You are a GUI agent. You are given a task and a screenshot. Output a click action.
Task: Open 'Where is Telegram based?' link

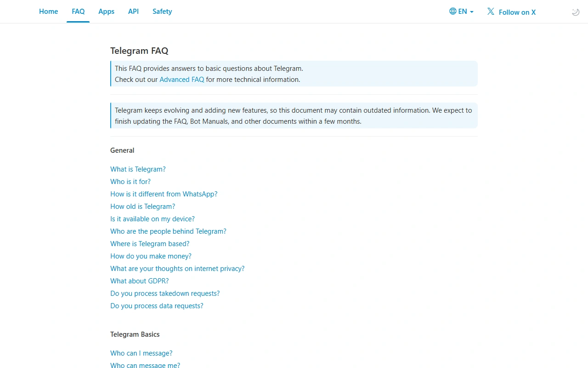(150, 244)
